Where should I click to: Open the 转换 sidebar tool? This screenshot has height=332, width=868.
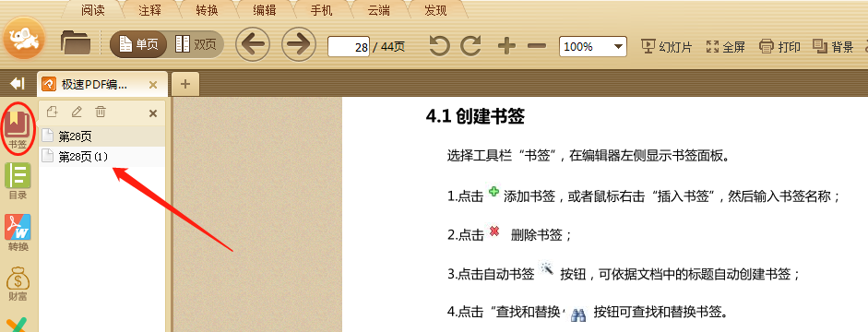point(18,233)
